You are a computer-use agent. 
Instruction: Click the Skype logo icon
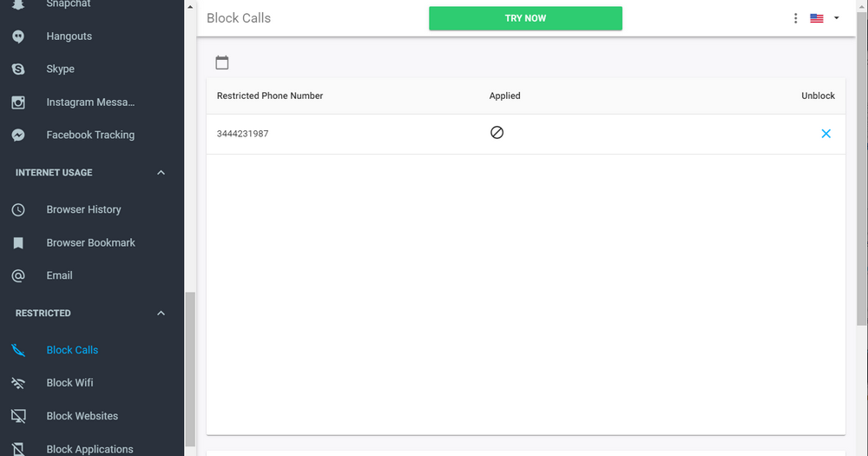click(x=18, y=69)
